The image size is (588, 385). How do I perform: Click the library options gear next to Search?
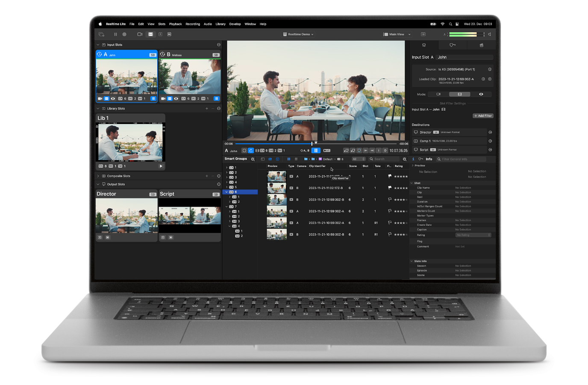pyautogui.click(x=405, y=159)
